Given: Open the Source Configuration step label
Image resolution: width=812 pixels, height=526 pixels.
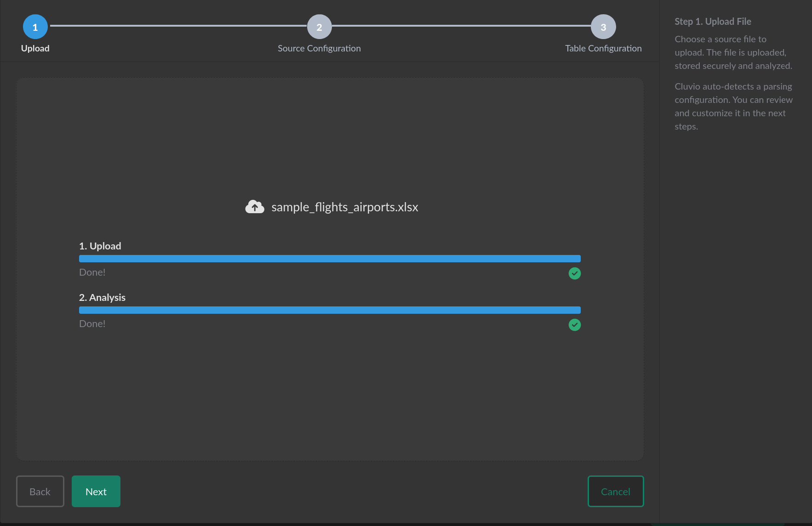Looking at the screenshot, I should coord(319,48).
